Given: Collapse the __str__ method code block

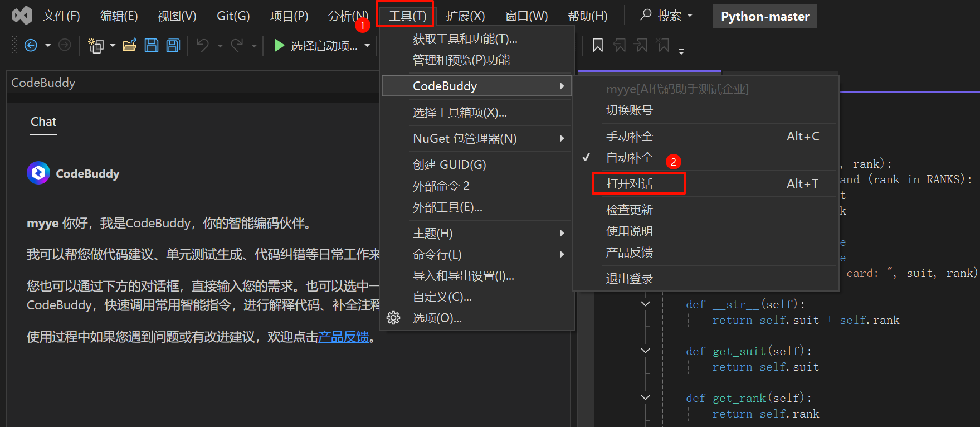Looking at the screenshot, I should click(x=645, y=304).
